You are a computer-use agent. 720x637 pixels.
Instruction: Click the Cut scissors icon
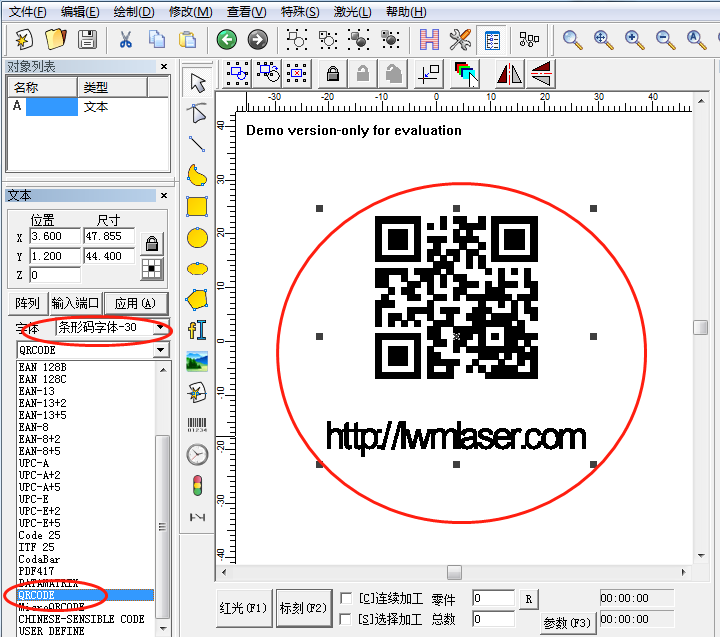[x=125, y=39]
